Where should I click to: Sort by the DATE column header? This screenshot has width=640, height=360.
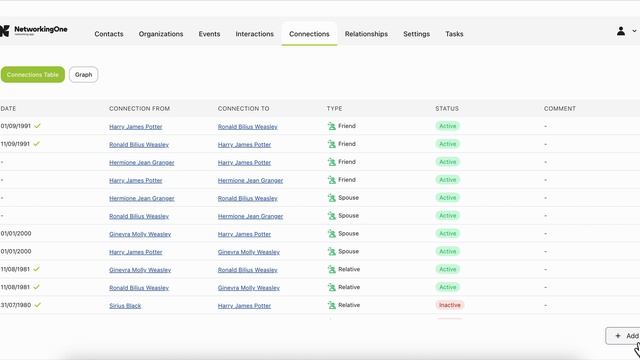coord(8,109)
